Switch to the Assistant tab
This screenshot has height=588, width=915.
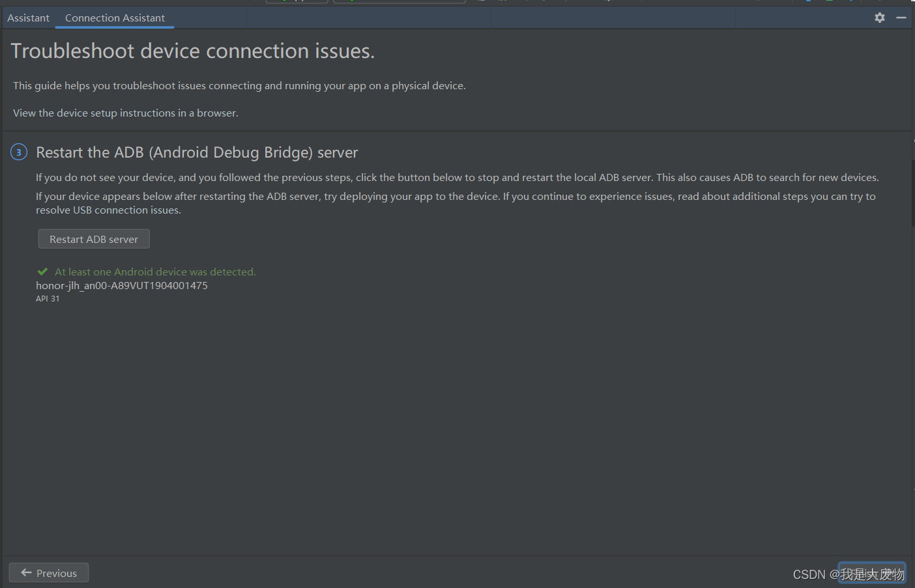27,18
